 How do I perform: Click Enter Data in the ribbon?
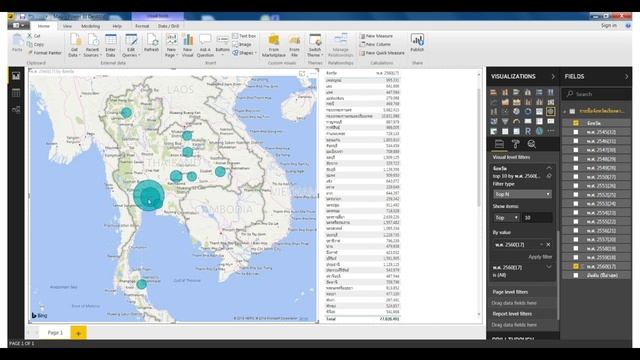(x=111, y=45)
